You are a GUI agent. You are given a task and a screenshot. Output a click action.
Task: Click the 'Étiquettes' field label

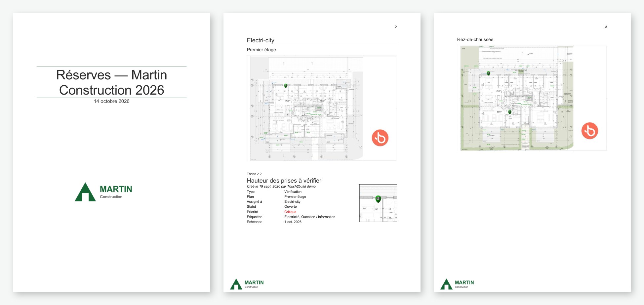[255, 217]
